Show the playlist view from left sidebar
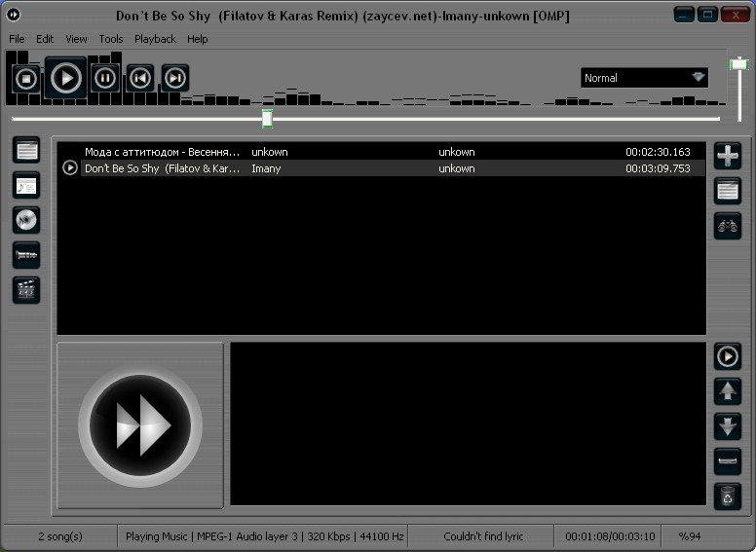This screenshot has height=552, width=756. click(26, 150)
